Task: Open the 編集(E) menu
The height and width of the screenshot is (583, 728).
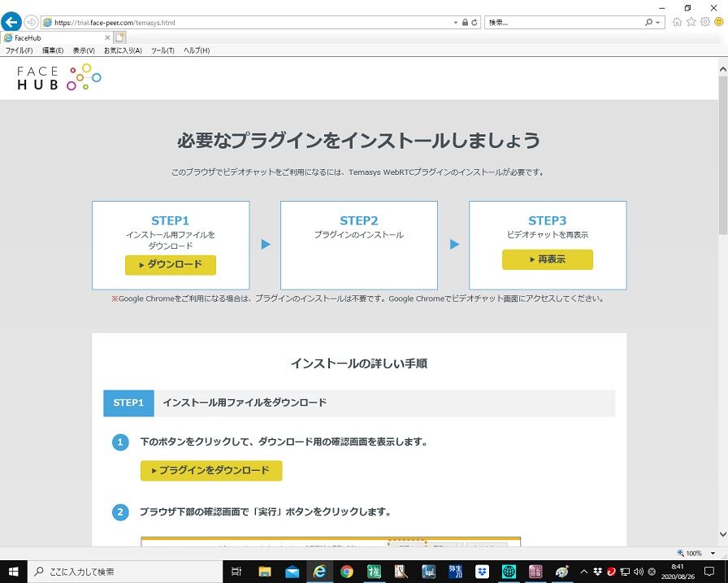Action: pyautogui.click(x=53, y=50)
